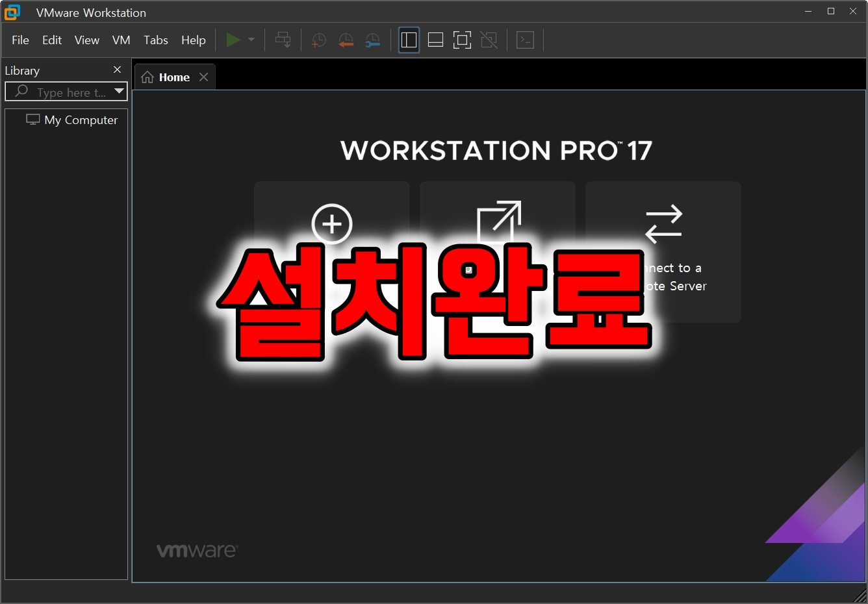Screen dimensions: 868x604
Task: Open the console view icon
Action: pos(525,40)
